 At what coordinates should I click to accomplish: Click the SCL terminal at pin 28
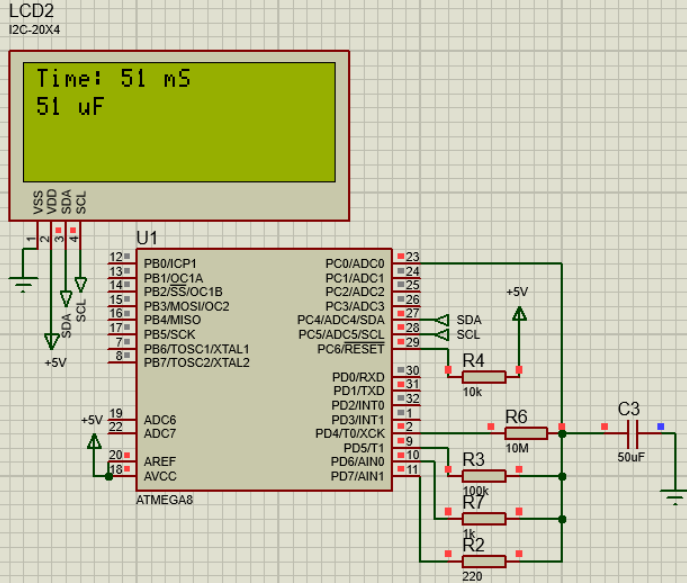coord(442,335)
